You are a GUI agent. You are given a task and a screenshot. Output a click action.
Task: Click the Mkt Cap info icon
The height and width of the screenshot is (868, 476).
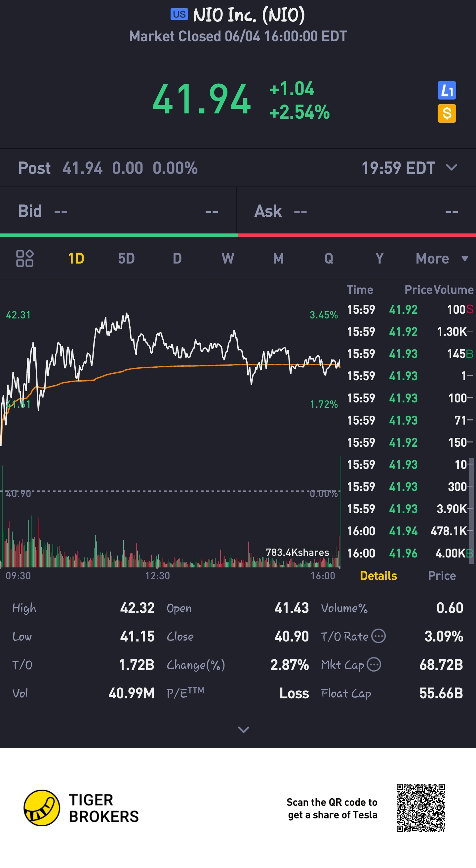374,665
